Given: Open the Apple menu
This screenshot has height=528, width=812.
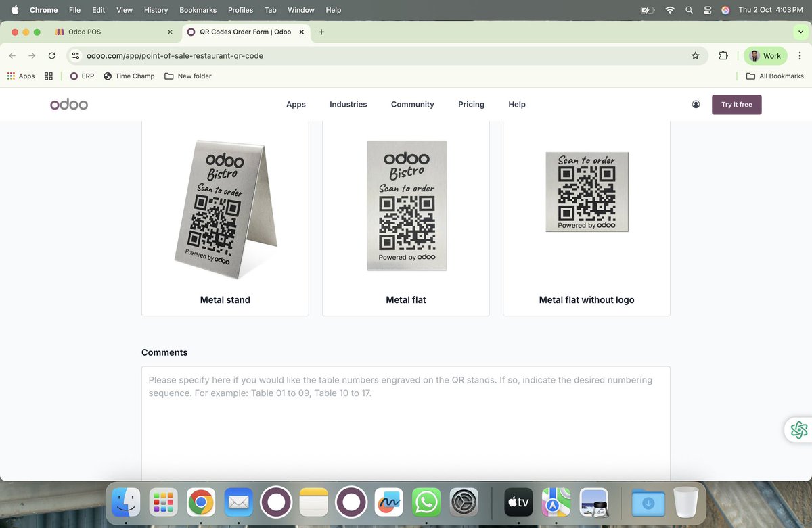Looking at the screenshot, I should coord(15,10).
